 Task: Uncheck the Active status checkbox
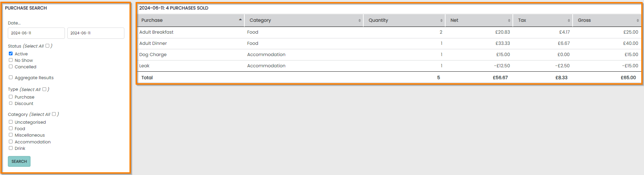click(x=11, y=54)
